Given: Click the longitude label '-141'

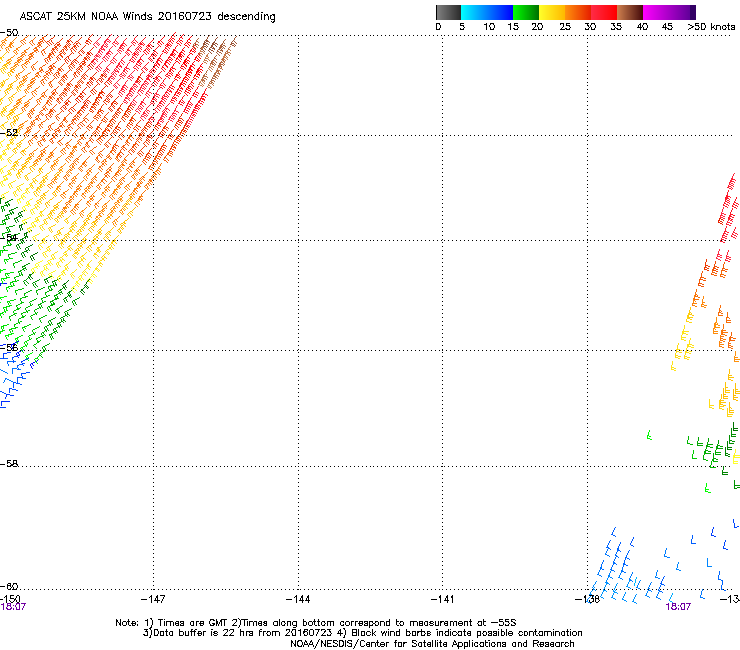Looking at the screenshot, I should tap(442, 599).
